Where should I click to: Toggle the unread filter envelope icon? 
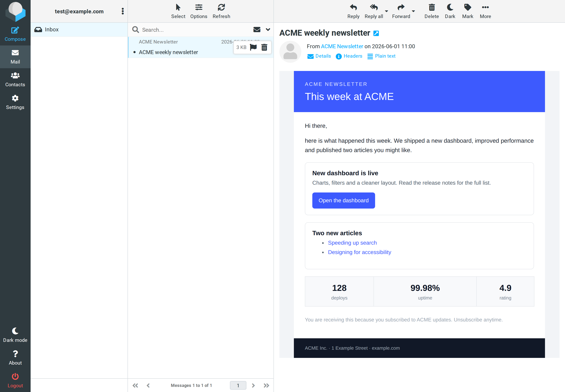257,30
